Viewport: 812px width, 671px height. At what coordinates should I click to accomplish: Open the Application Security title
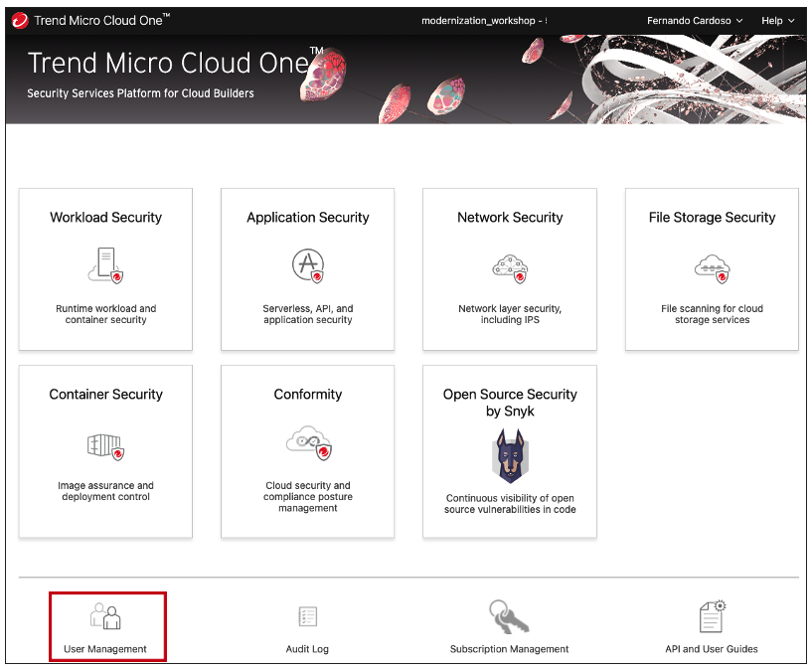[308, 217]
